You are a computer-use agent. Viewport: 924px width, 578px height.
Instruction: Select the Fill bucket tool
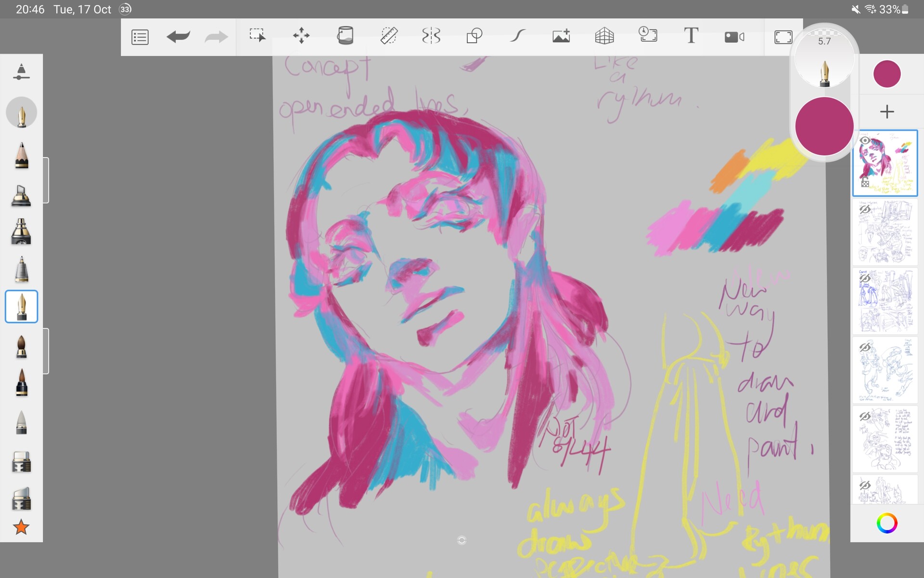click(x=346, y=36)
